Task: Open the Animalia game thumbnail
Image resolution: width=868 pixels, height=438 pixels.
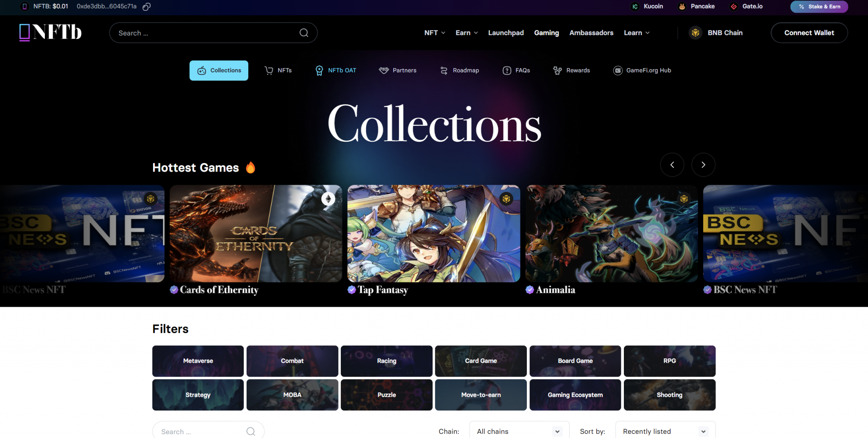Action: pos(612,233)
